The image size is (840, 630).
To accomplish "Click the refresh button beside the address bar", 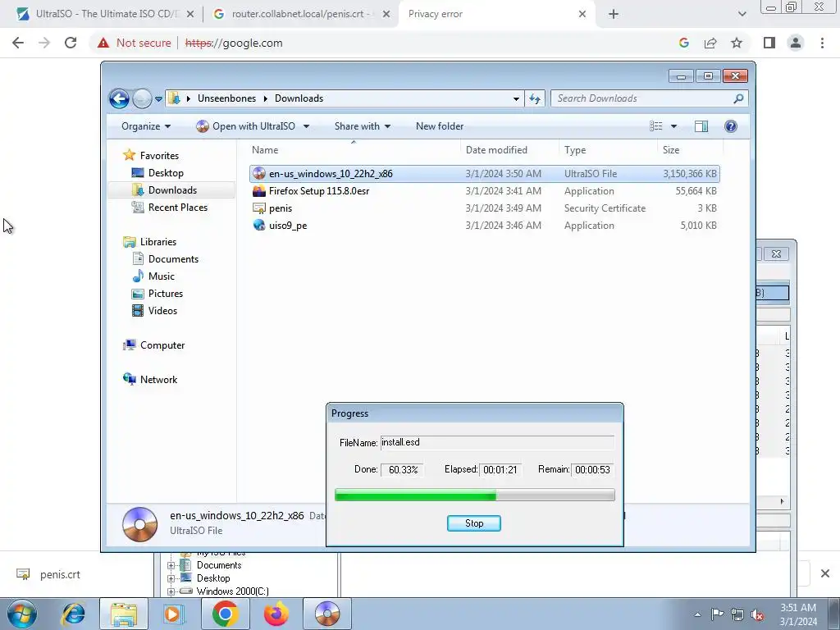I will [535, 98].
